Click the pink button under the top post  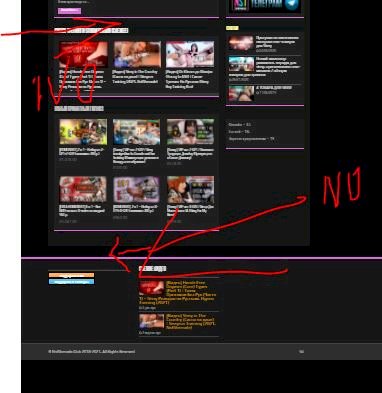[69, 11]
